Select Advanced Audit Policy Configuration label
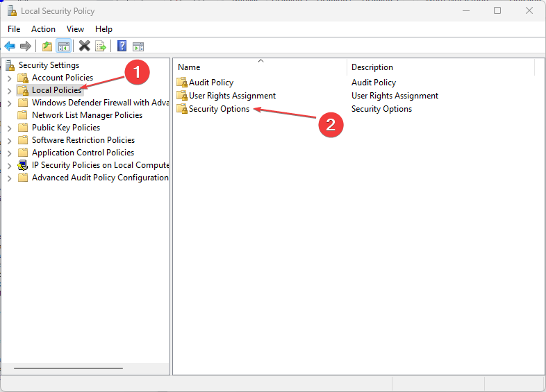The width and height of the screenshot is (546, 392). [100, 178]
